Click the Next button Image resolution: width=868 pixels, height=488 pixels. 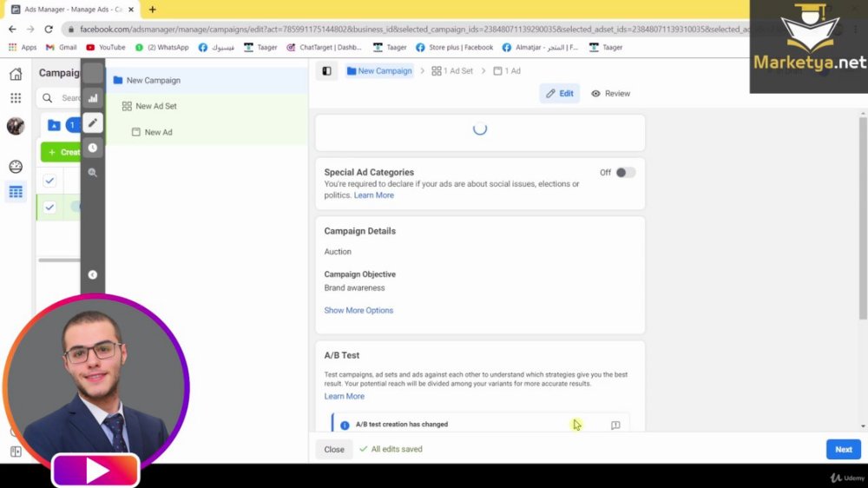click(x=843, y=449)
